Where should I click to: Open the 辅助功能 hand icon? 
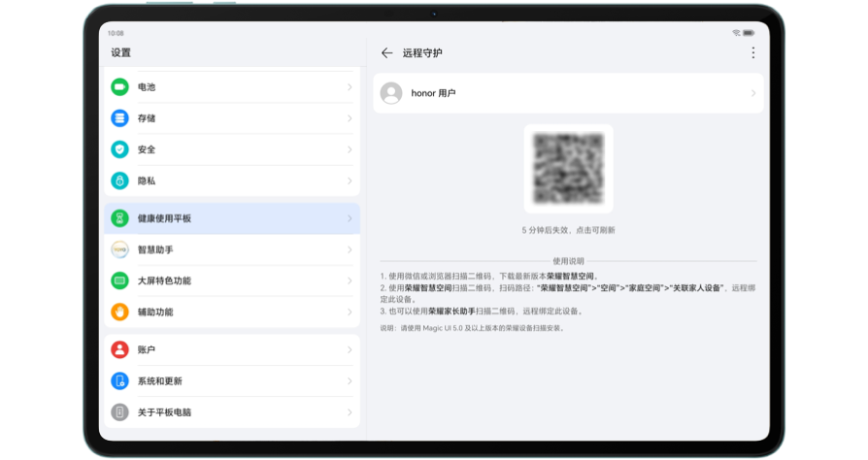pos(119,312)
